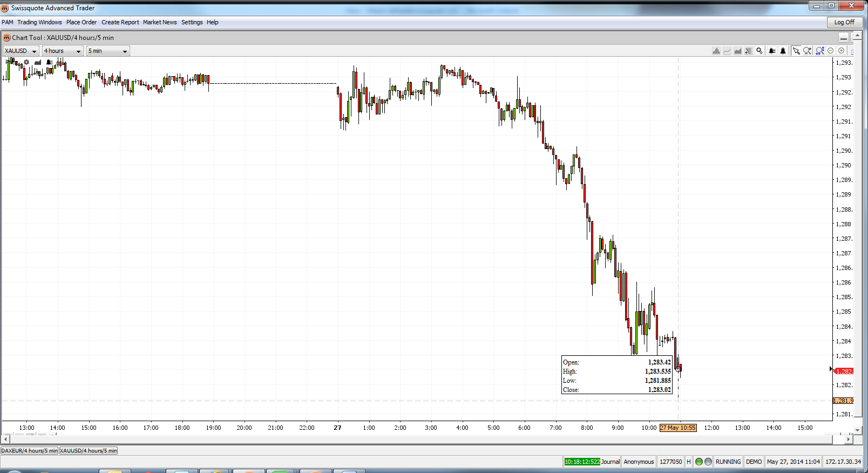
Task: Click the vertical scrollbar down arrow
Action: tap(857, 430)
